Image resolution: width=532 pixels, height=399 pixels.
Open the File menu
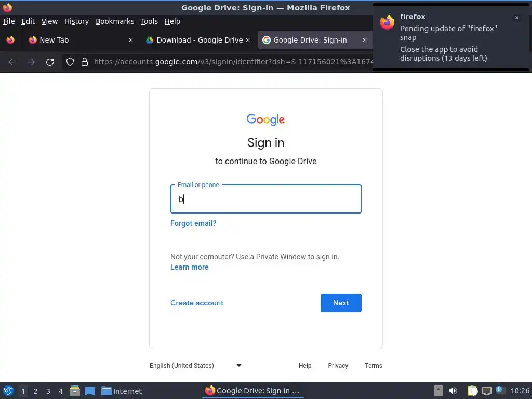(x=9, y=21)
